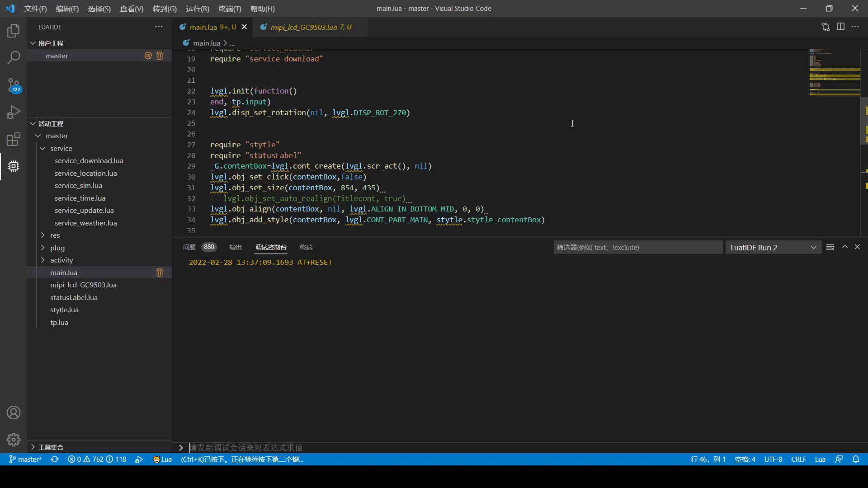Open the Search view in activity bar
868x488 pixels.
tap(14, 57)
